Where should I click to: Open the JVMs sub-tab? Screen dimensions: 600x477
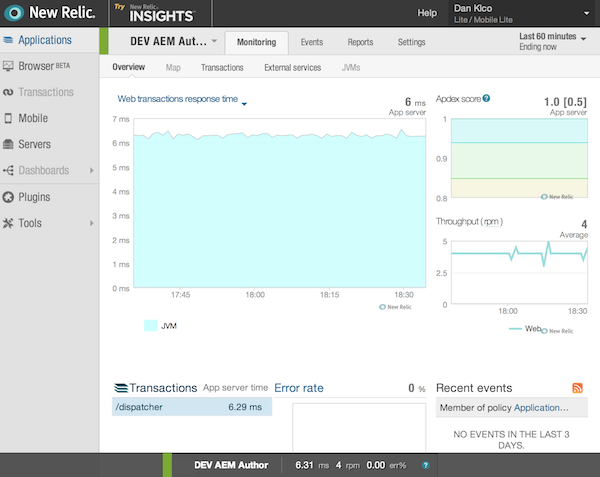pos(351,68)
